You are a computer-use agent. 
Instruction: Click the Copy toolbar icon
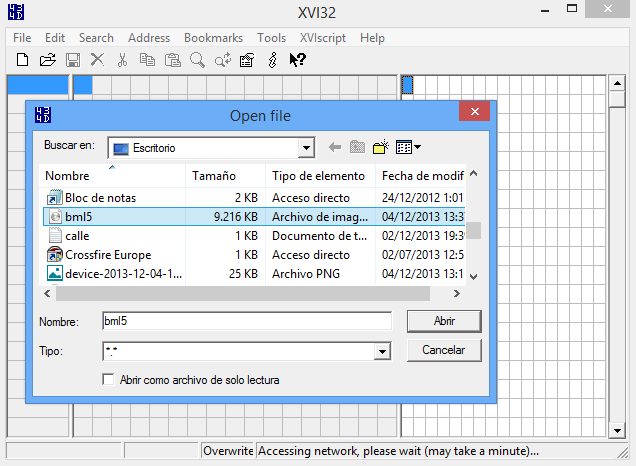click(147, 60)
